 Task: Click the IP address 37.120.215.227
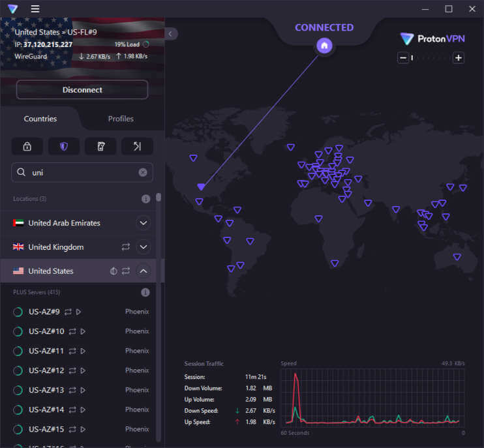tap(48, 44)
